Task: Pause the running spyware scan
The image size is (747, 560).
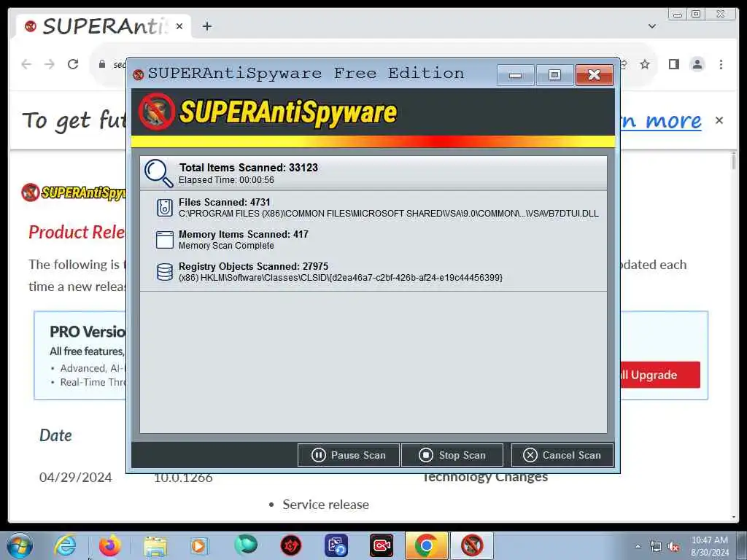Action: point(348,455)
